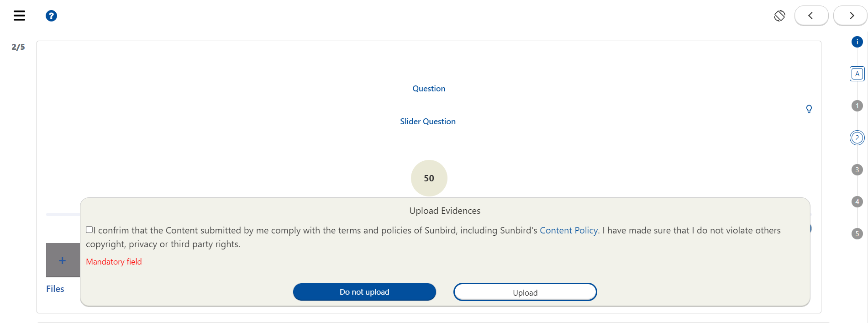Viewport: 868px width, 323px height.
Task: Click the slider value bubble showing 50
Action: pos(429,178)
